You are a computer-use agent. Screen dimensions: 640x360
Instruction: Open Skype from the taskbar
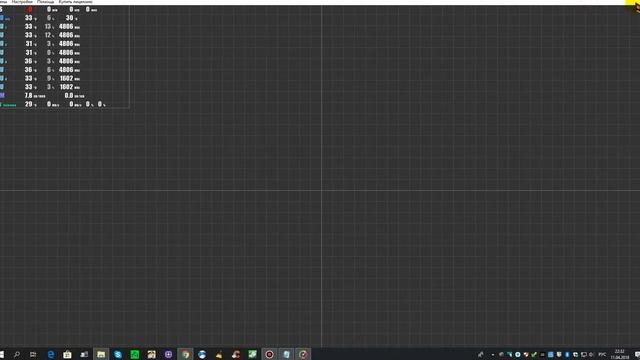pos(118,354)
